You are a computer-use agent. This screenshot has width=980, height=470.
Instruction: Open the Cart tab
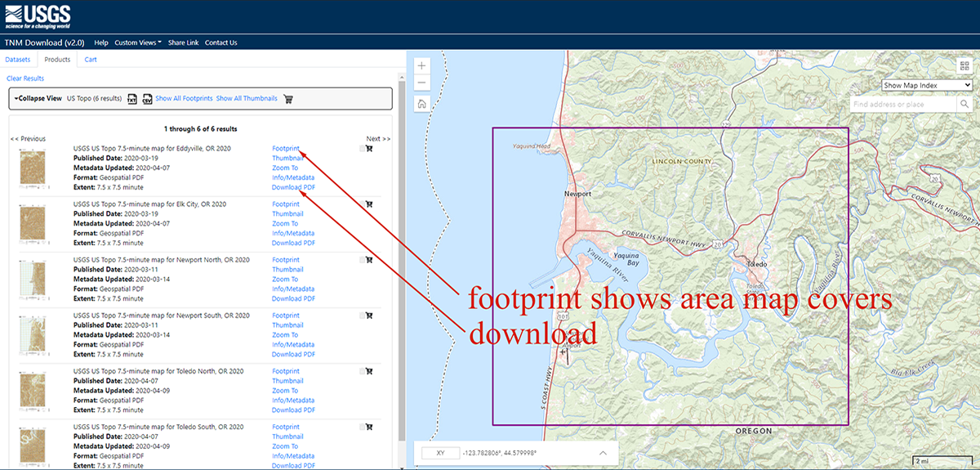91,59
